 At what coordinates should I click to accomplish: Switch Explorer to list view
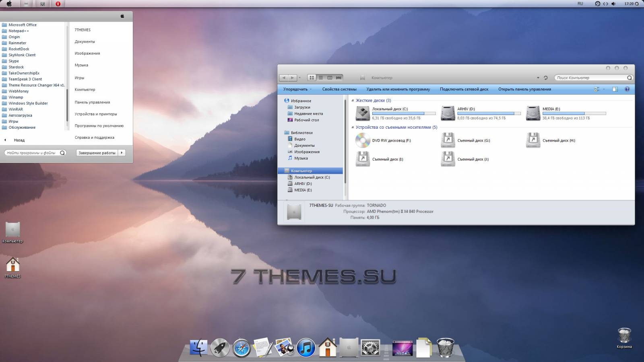click(x=321, y=78)
